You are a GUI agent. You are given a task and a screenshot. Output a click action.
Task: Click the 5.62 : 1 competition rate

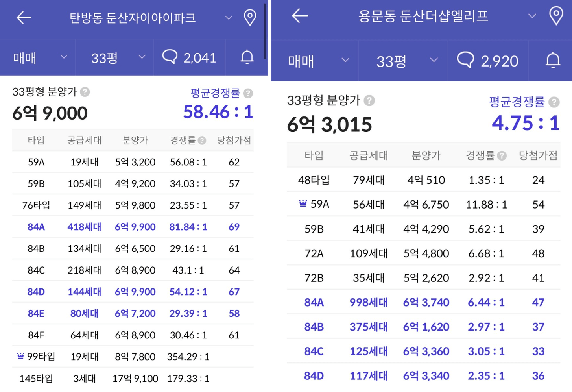click(x=486, y=229)
